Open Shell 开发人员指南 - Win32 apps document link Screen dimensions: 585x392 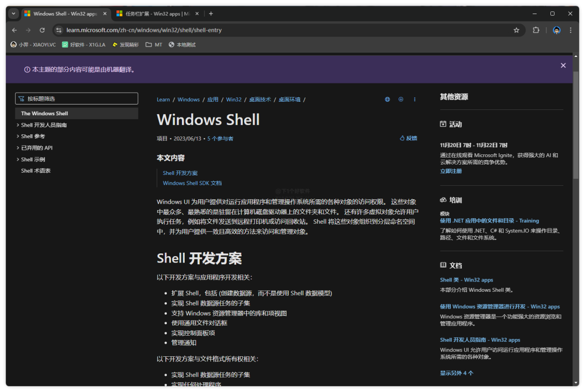pyautogui.click(x=480, y=340)
